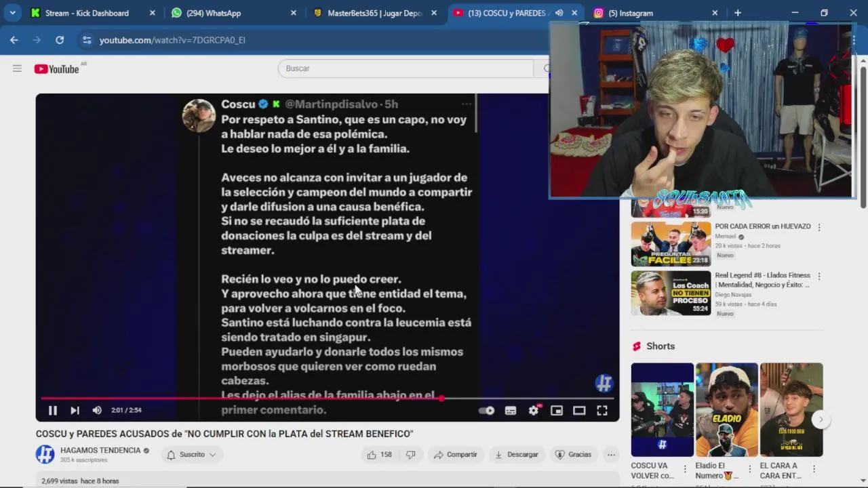Open more actions menu below video

click(x=611, y=455)
